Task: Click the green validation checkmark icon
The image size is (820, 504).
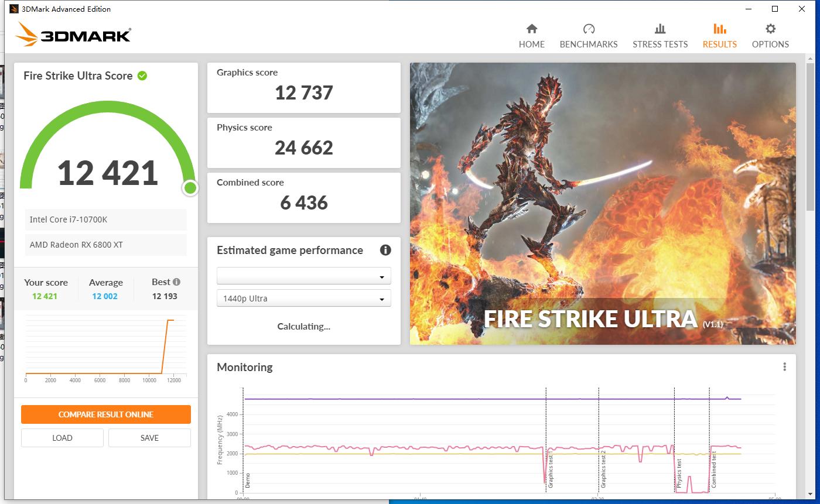Action: [142, 76]
